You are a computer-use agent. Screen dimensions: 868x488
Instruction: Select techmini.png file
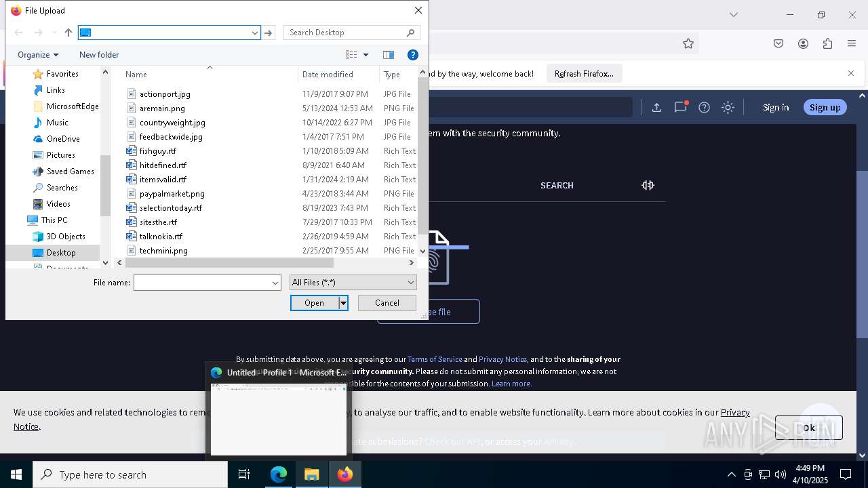click(x=163, y=251)
